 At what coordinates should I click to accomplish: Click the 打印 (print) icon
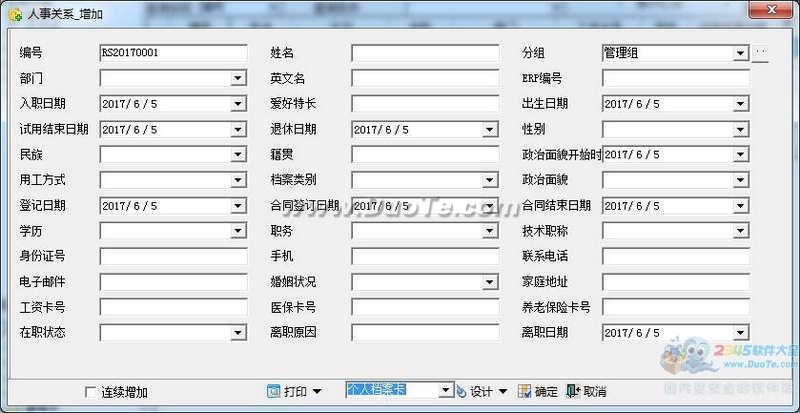click(273, 391)
